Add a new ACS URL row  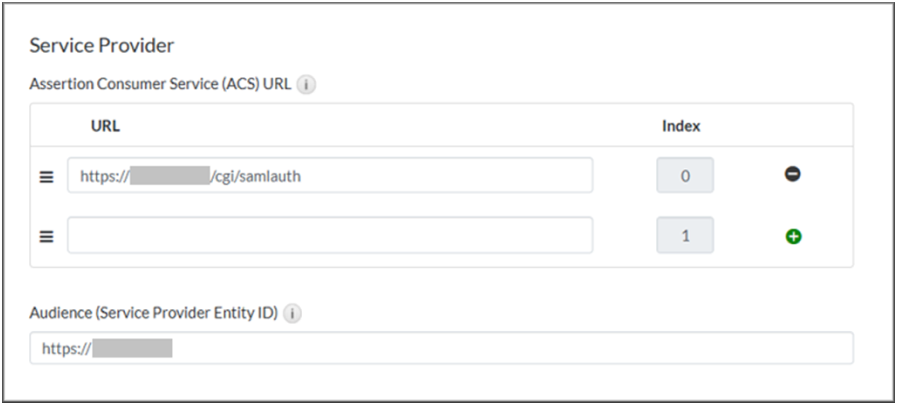pyautogui.click(x=793, y=236)
